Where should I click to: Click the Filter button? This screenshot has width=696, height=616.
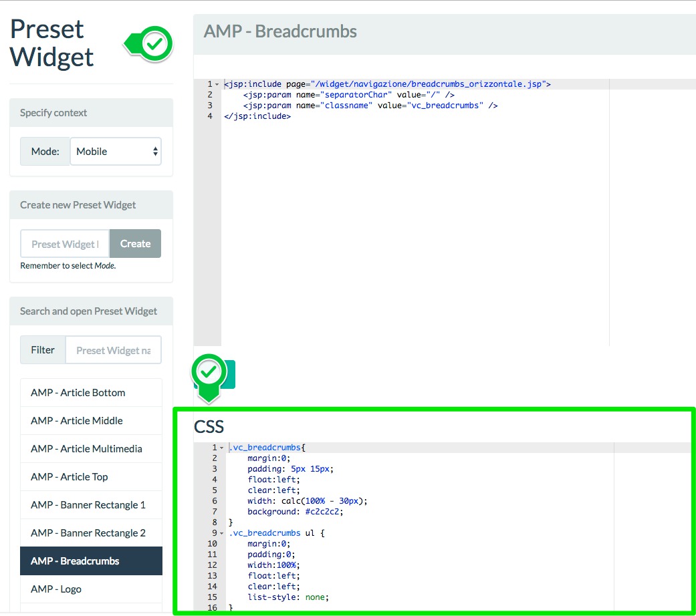coord(43,350)
